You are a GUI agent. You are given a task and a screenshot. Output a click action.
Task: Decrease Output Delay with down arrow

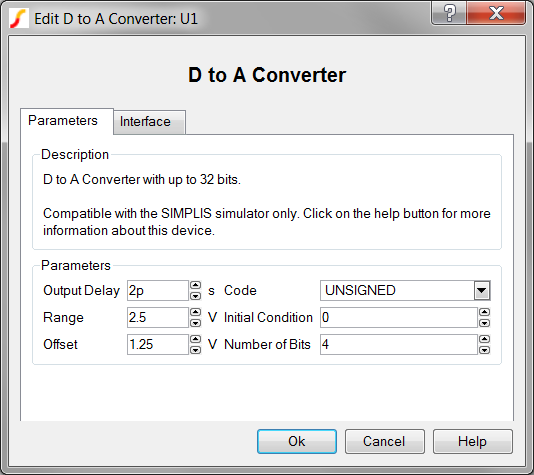195,296
